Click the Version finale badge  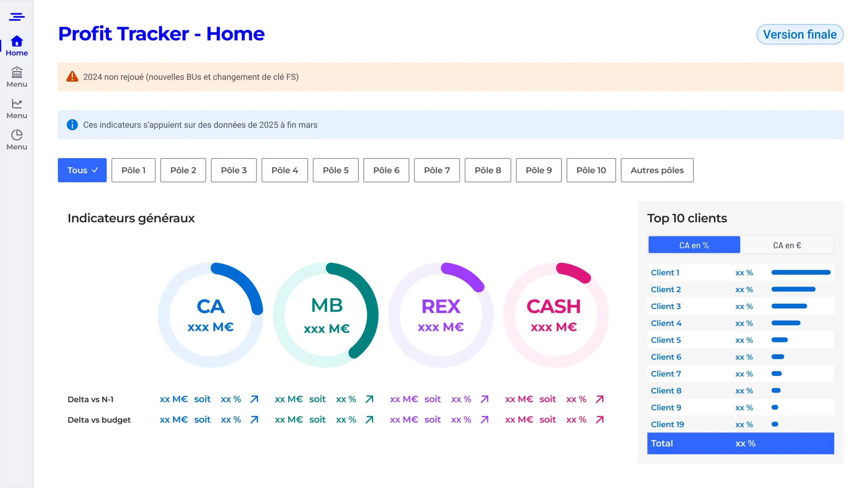click(x=800, y=34)
